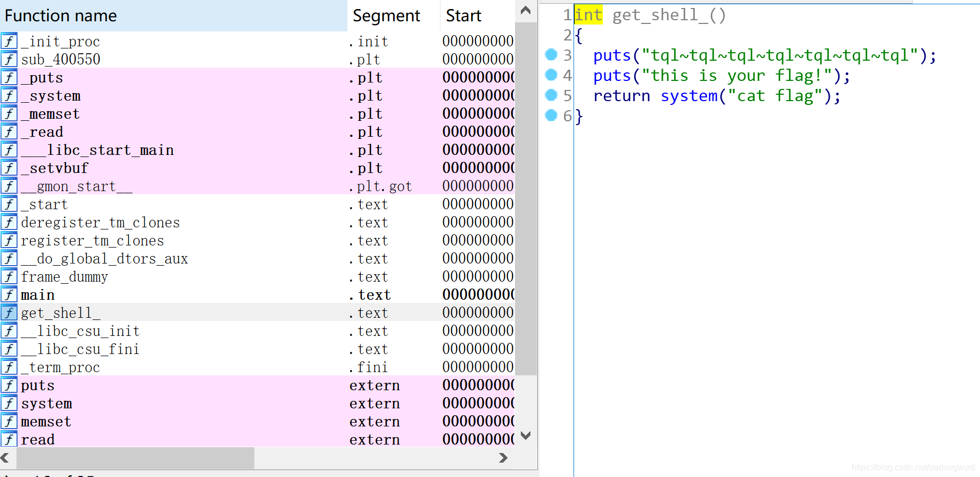
Task: Click the .fini segment cell
Action: click(x=368, y=367)
